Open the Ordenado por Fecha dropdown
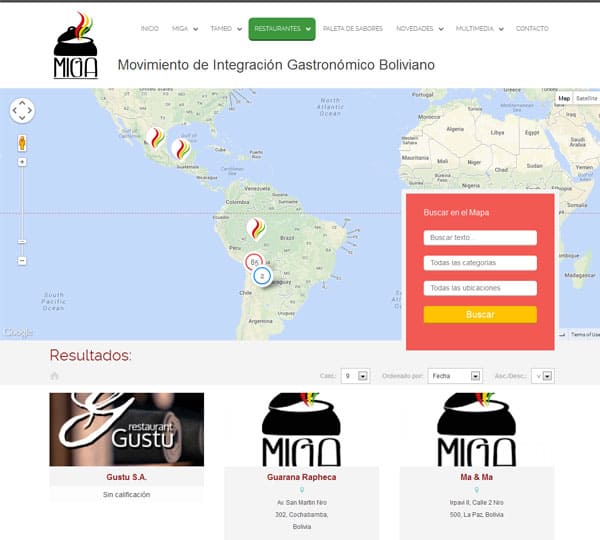 [455, 376]
